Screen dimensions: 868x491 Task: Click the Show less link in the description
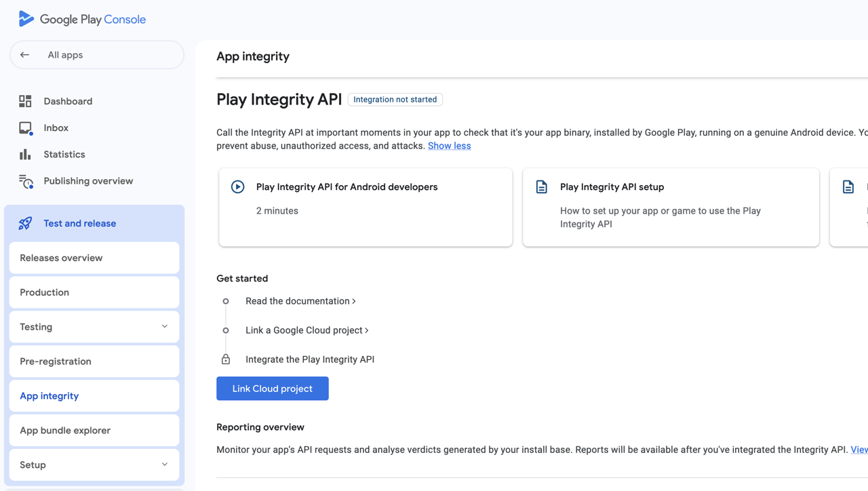coord(449,145)
